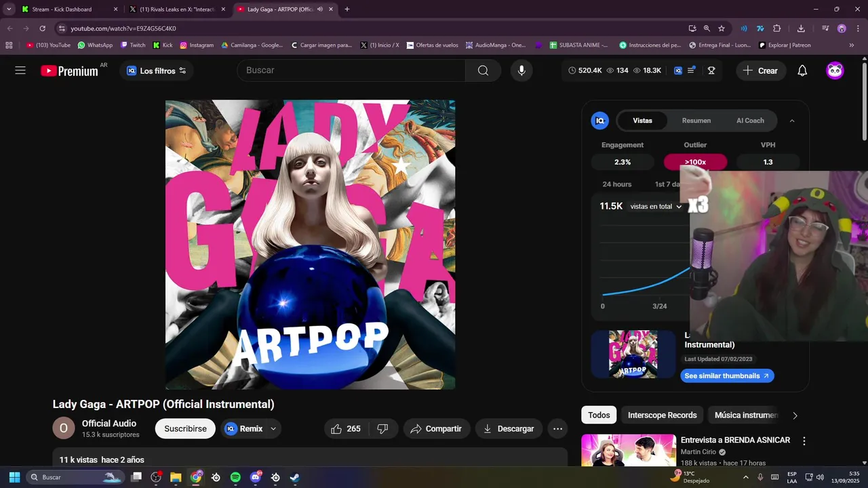Open the vistas en total dropdown
The height and width of the screenshot is (488, 868).
pos(656,206)
